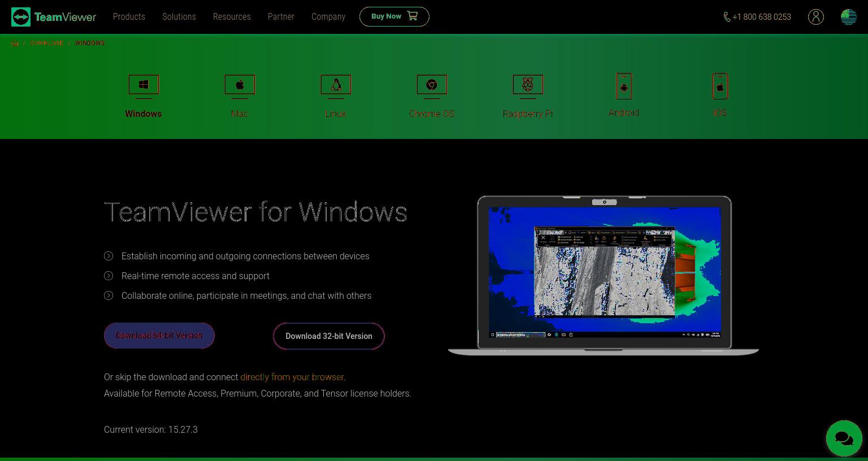Screen dimensions: 868x461
Task: Open the Resources menu
Action: [232, 17]
